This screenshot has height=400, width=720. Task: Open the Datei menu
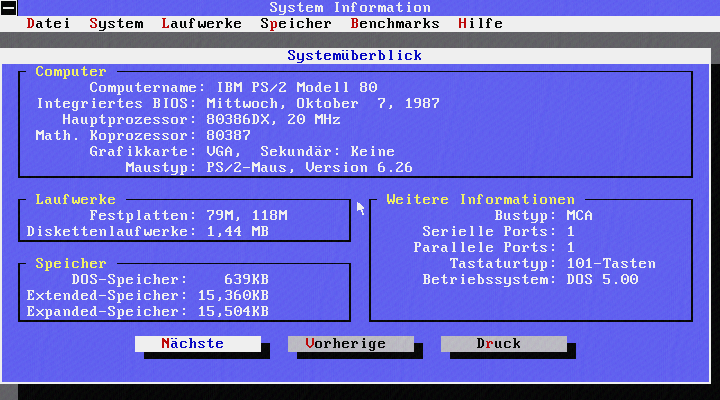click(x=48, y=23)
